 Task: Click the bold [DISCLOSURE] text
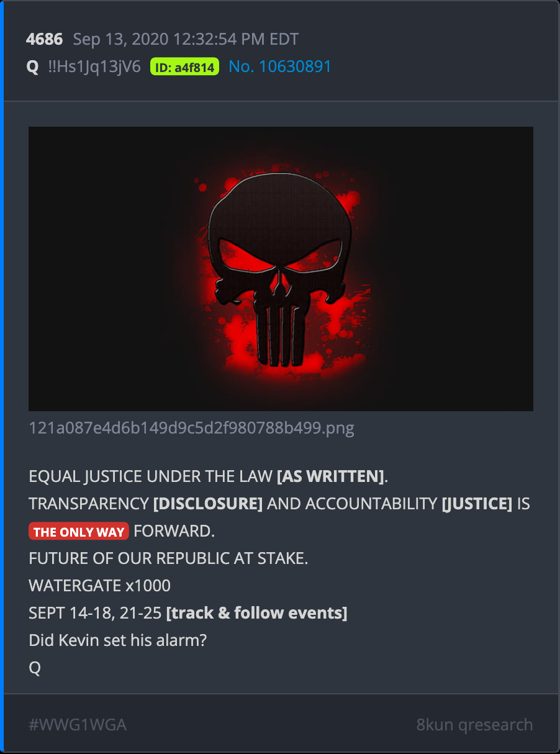tap(208, 504)
